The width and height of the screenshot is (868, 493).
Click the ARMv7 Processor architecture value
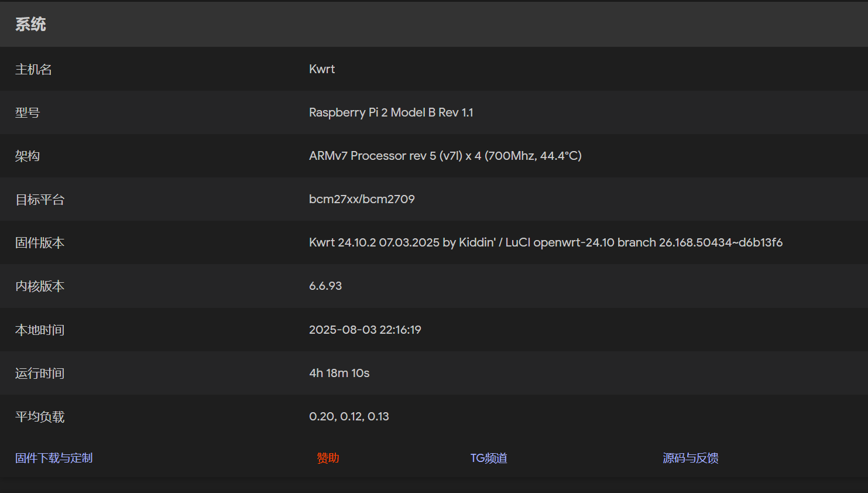[x=445, y=156]
